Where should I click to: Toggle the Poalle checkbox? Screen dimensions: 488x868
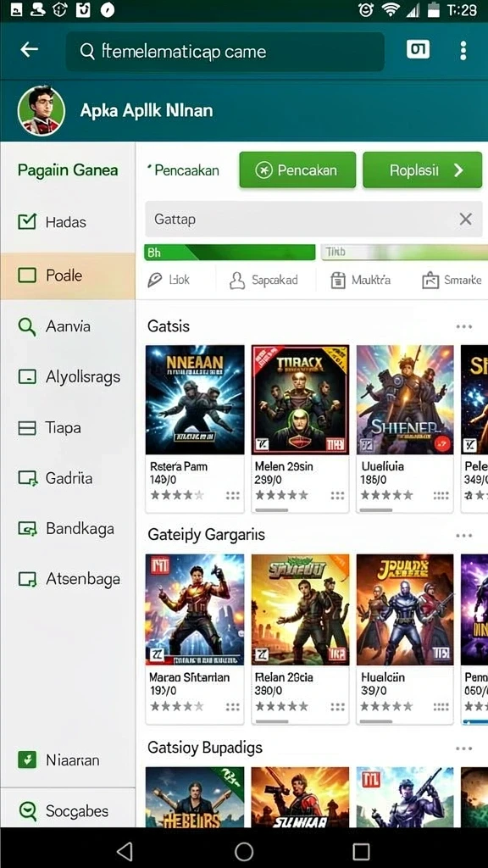[27, 275]
